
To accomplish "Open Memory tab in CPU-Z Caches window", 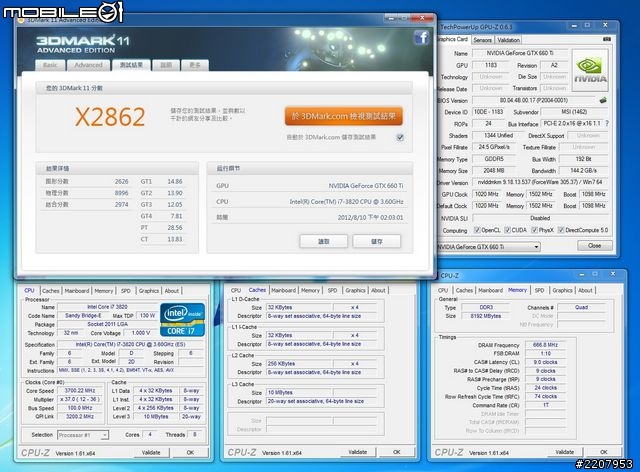I will point(310,290).
